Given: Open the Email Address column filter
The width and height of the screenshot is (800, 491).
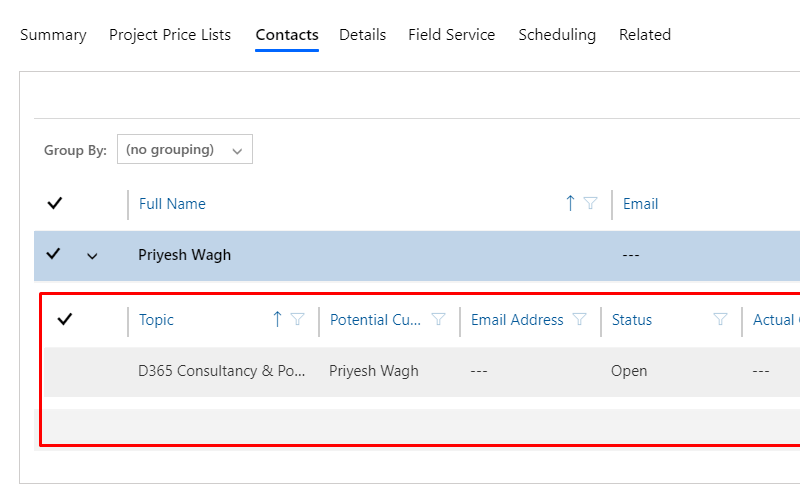Looking at the screenshot, I should coord(579,320).
